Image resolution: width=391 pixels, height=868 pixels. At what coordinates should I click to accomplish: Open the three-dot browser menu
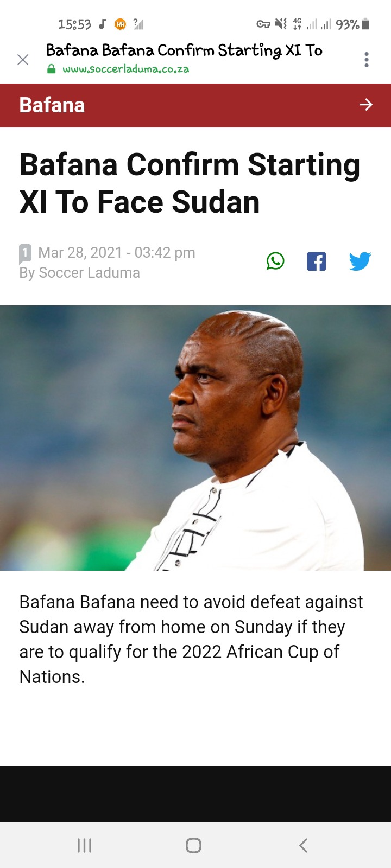click(x=367, y=60)
